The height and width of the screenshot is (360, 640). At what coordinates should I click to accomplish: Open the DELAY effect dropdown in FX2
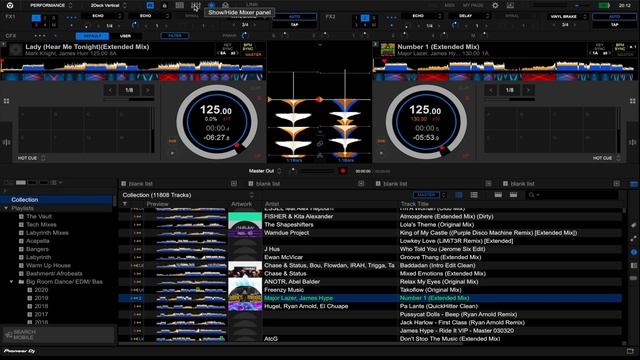click(x=469, y=16)
